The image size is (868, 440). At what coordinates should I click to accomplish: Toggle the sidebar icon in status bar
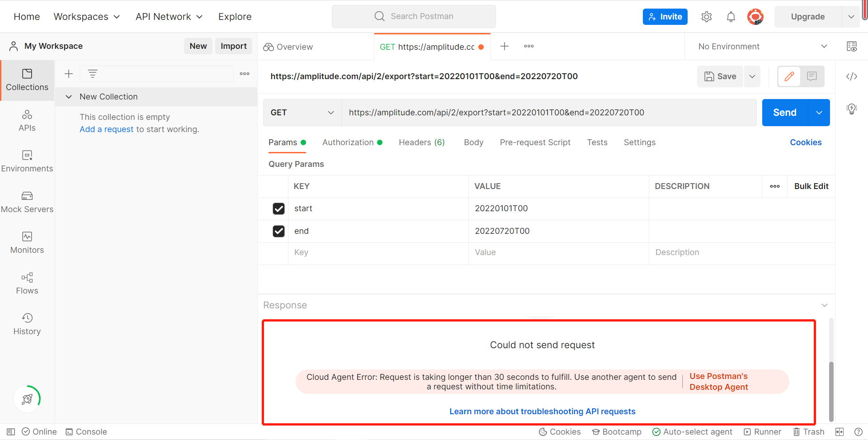pos(11,432)
